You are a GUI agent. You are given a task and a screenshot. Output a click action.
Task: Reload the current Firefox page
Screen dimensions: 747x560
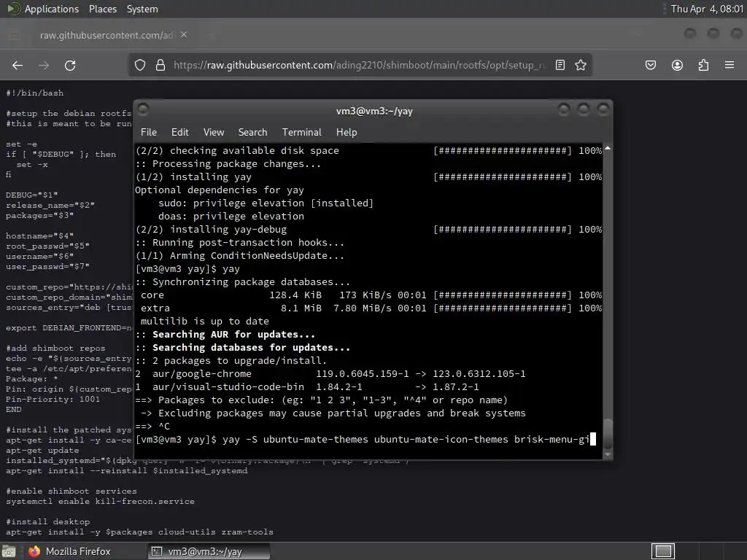tap(70, 65)
